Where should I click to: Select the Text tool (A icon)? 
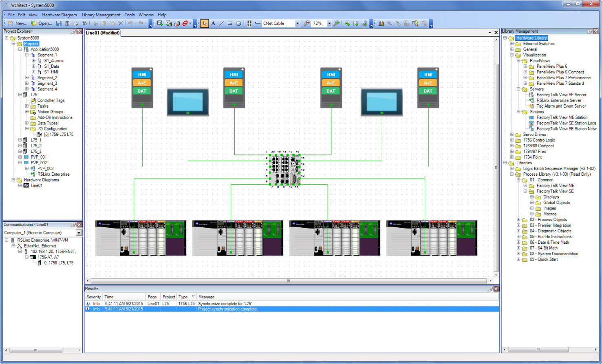(213, 24)
